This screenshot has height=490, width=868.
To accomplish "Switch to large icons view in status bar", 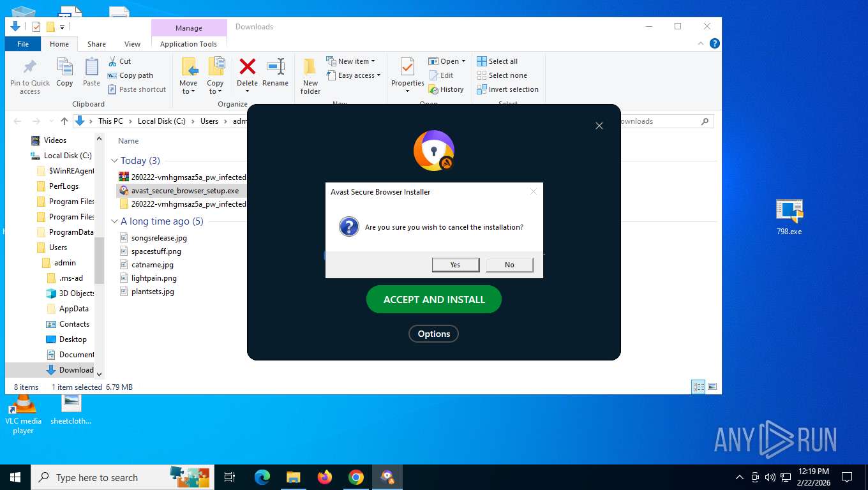I will [712, 387].
